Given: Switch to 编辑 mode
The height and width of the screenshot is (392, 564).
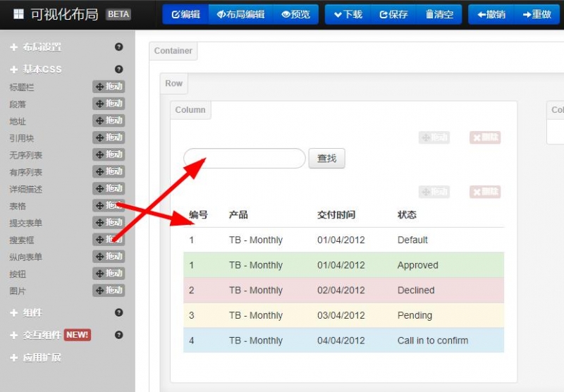Looking at the screenshot, I should pos(185,14).
